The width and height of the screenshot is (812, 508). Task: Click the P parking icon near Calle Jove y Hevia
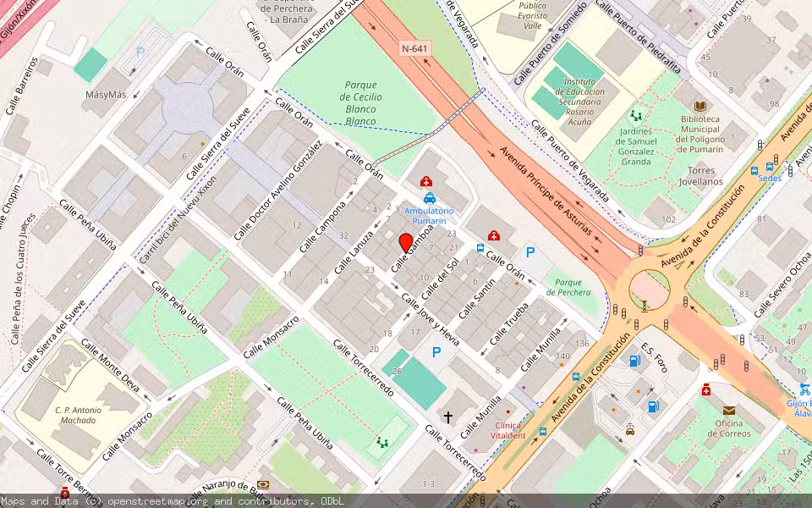pos(436,354)
